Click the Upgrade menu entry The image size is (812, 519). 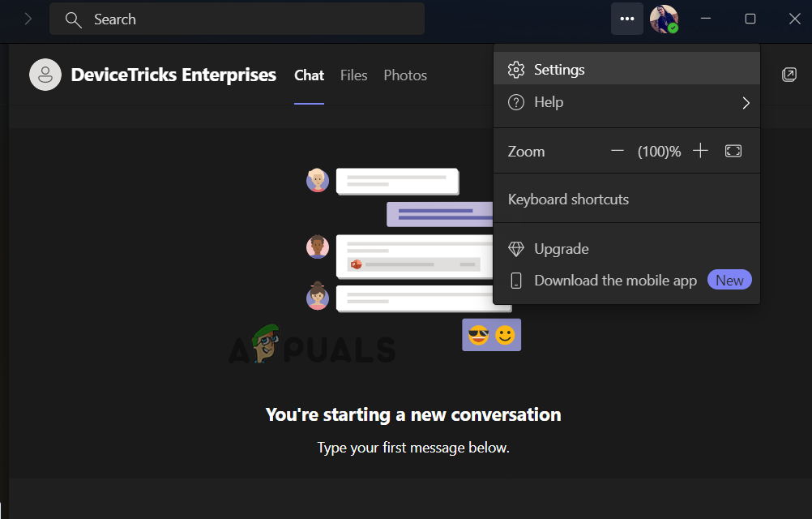click(562, 248)
